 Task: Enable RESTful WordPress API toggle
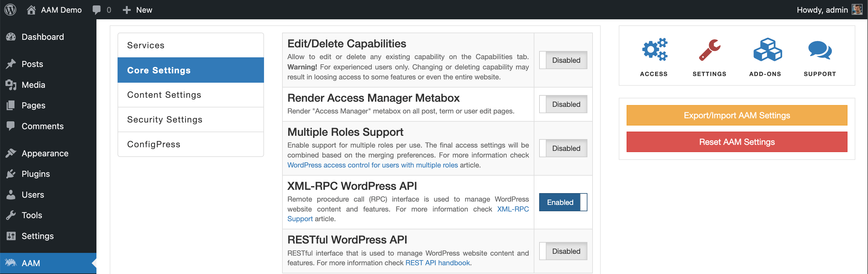[563, 251]
